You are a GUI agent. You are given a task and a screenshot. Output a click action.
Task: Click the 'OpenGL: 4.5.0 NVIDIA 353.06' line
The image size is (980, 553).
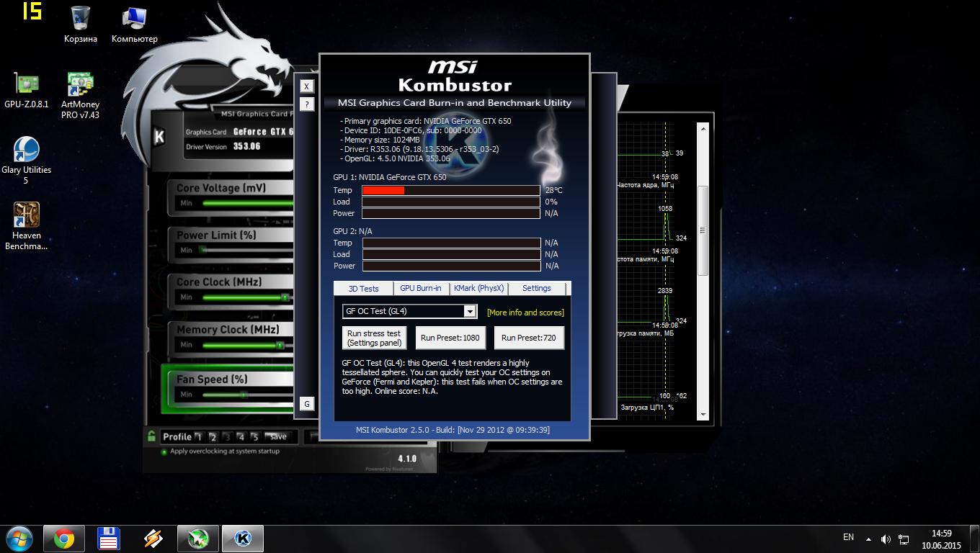[x=395, y=158]
